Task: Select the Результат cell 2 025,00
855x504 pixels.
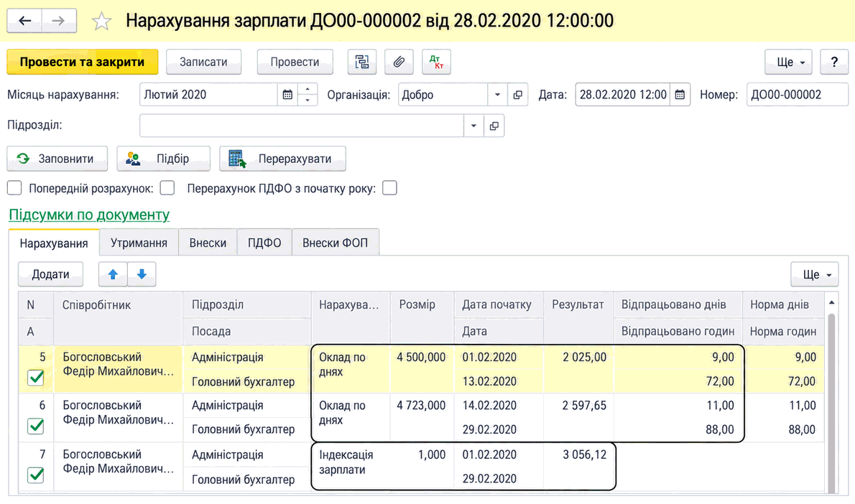Action: pos(578,369)
